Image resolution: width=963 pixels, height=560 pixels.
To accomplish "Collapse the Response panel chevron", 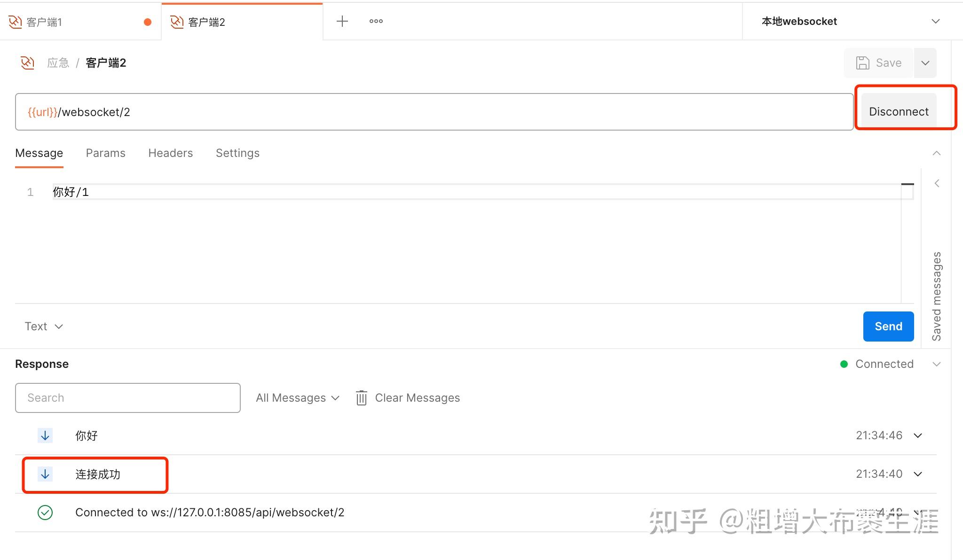I will click(x=936, y=364).
